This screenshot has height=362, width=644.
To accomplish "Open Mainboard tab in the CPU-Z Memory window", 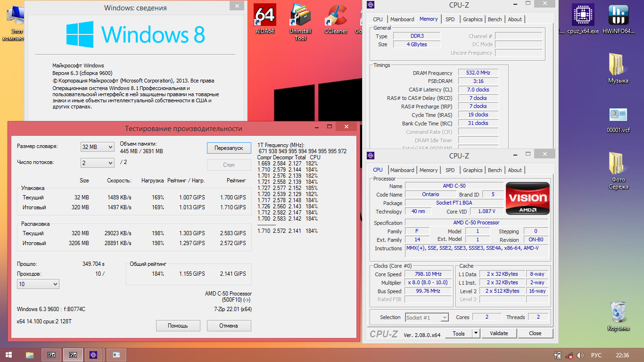I will click(x=402, y=19).
